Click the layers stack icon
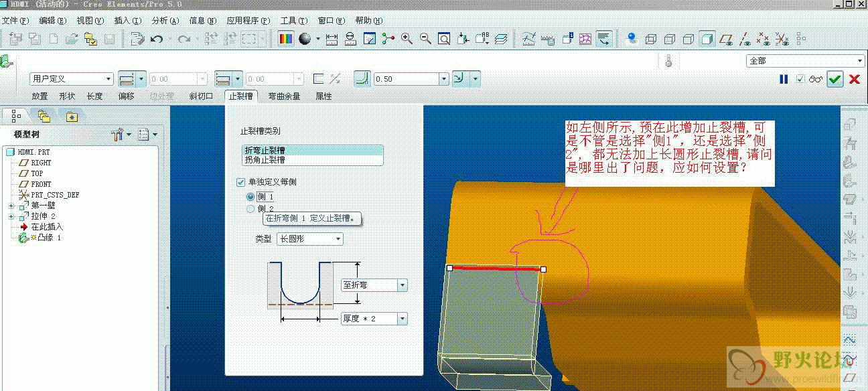 pos(500,39)
